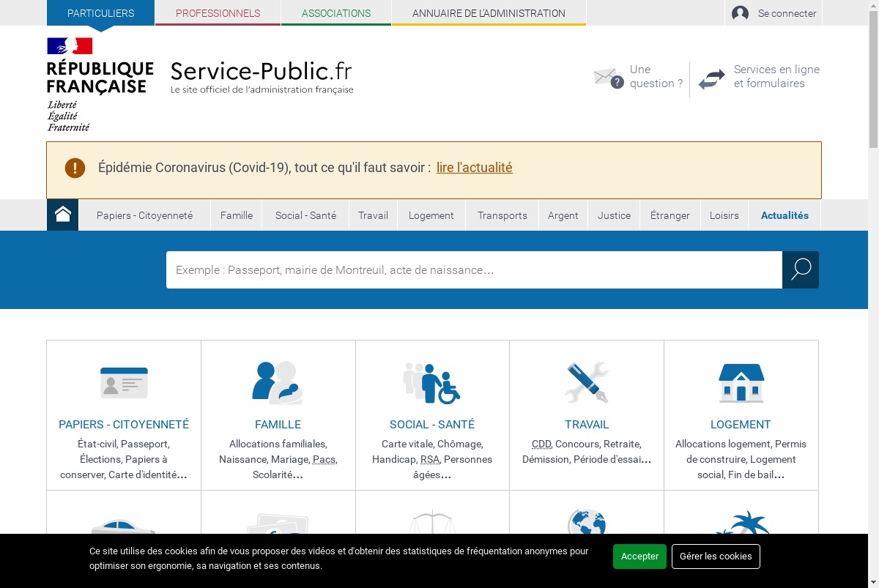Select the Particuliers tab
This screenshot has width=879, height=588.
100,13
